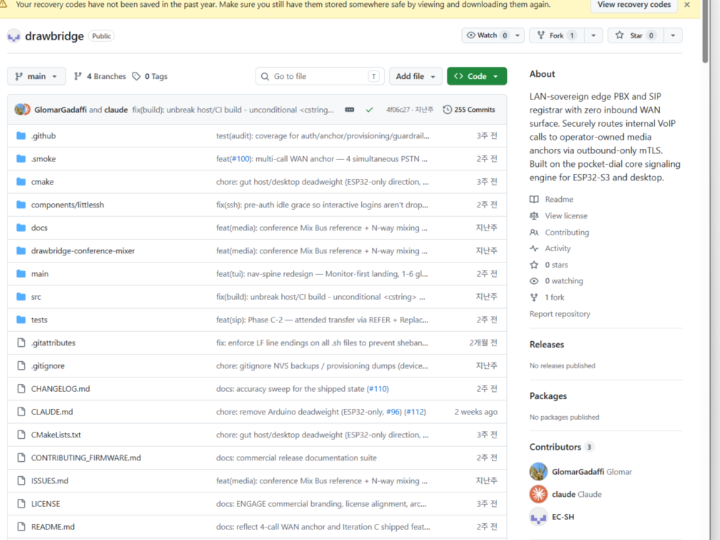The image size is (720, 540).
Task: Click the license scale icon
Action: [534, 216]
